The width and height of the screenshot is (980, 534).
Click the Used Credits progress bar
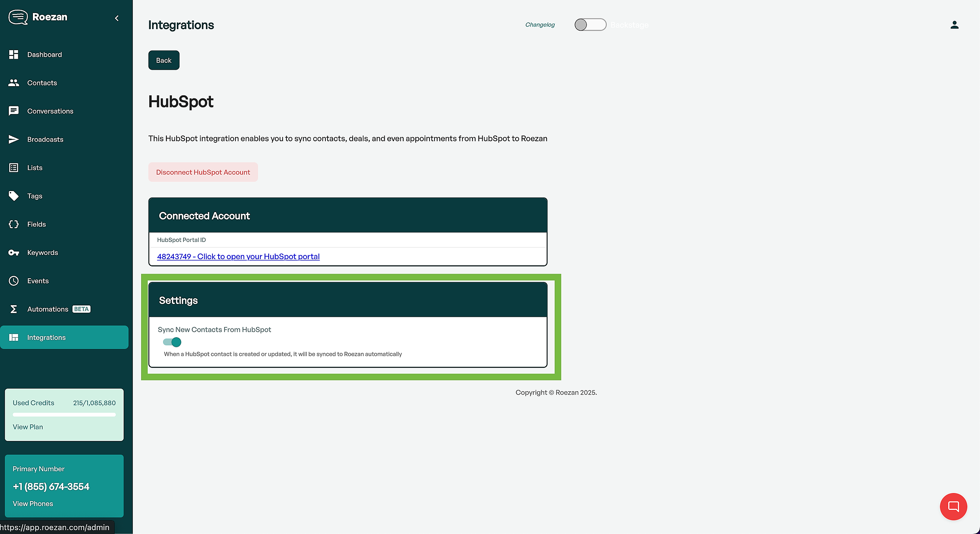coord(64,415)
